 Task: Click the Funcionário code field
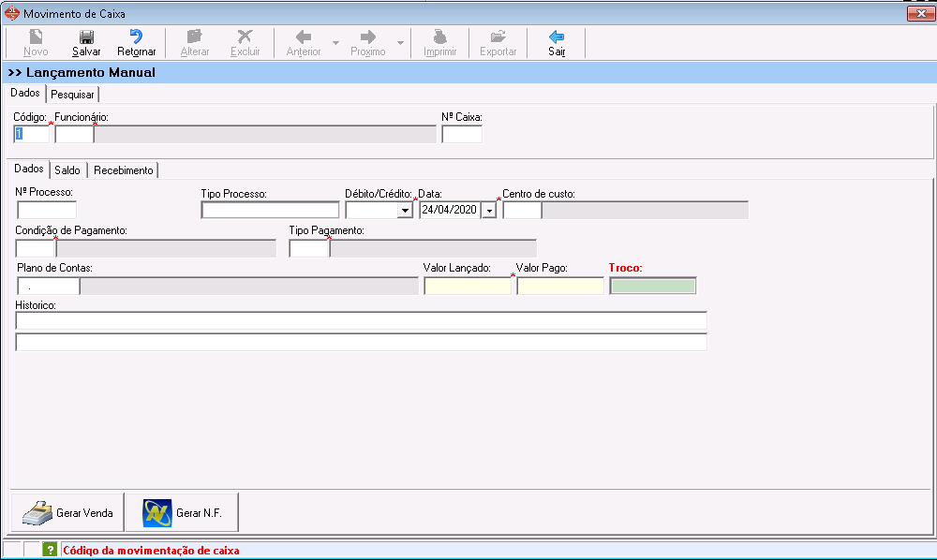[x=74, y=134]
